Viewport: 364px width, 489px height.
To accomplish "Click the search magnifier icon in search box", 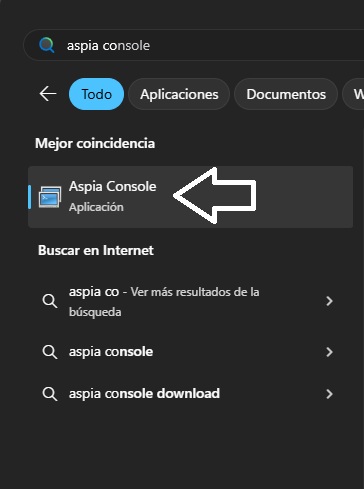I will [x=47, y=45].
